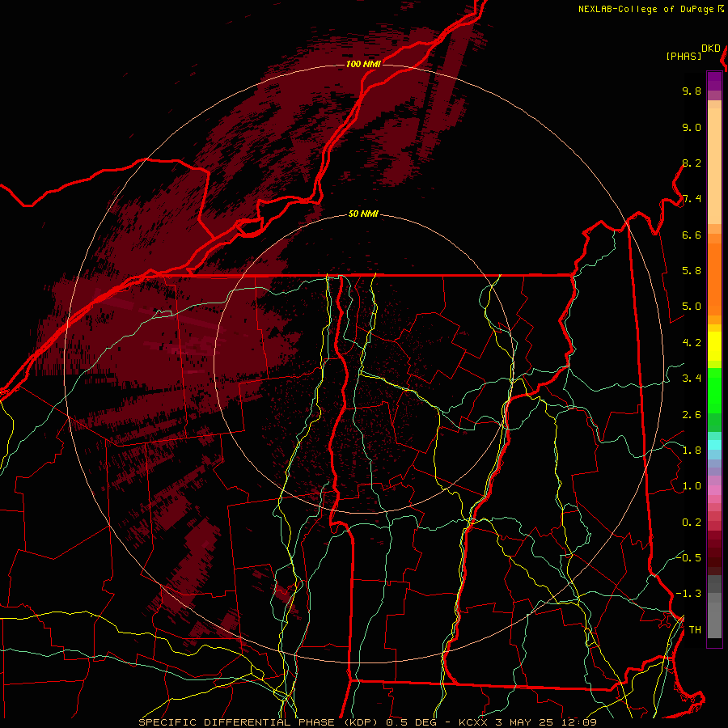Click the 1.0 scale value

[692, 486]
